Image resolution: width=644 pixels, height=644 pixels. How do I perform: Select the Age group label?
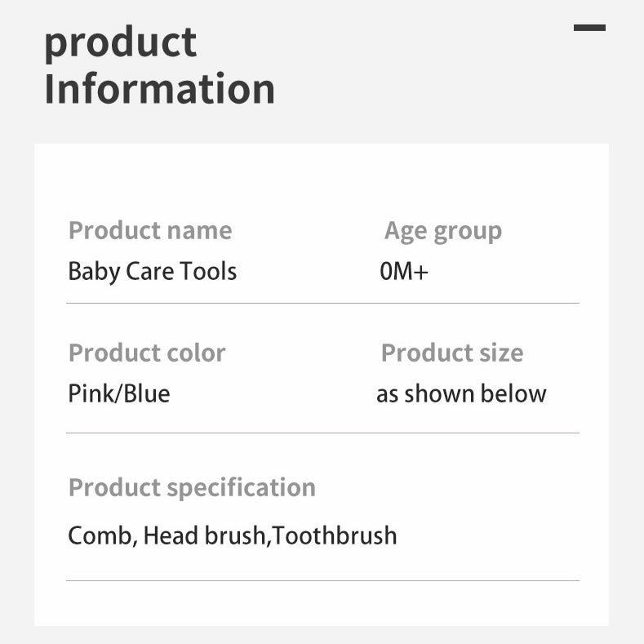(x=443, y=231)
